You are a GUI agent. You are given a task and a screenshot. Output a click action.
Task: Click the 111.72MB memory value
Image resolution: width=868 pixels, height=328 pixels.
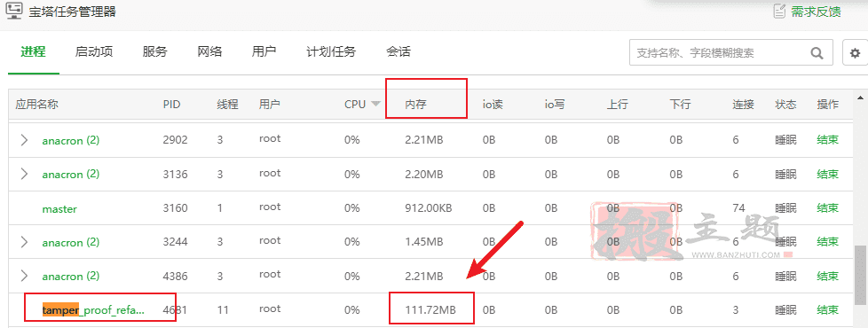click(x=430, y=310)
